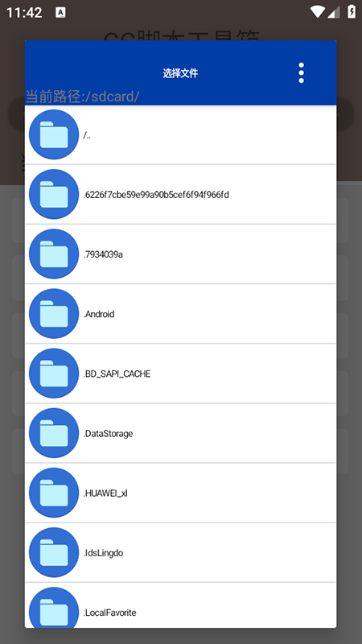Open the .Android directory label
362x644 pixels.
click(99, 314)
